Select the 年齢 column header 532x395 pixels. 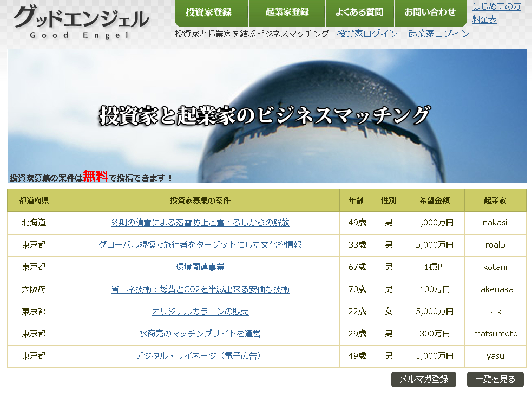tap(356, 200)
